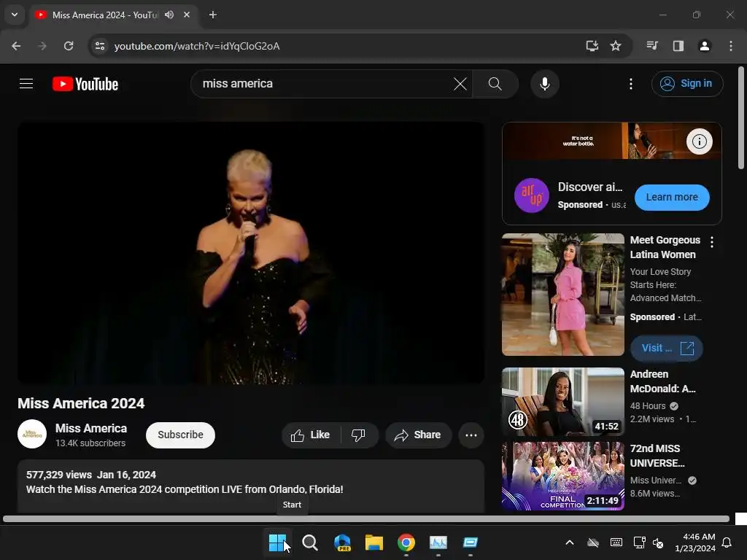Open more actions menu beside Share

pyautogui.click(x=471, y=435)
